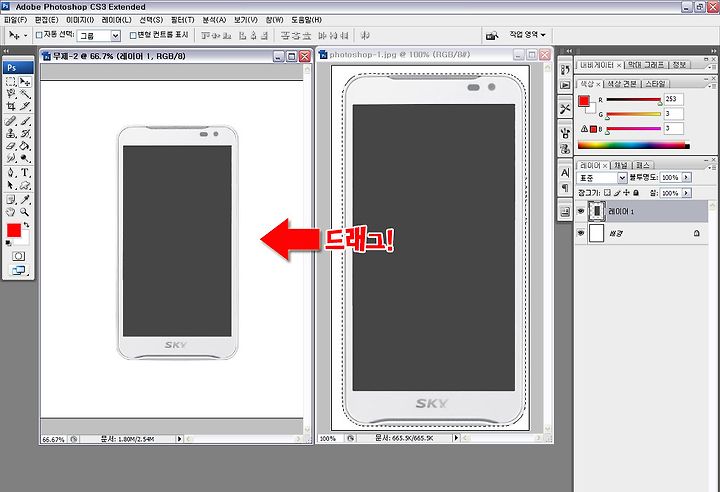Select the Type tool

pyautogui.click(x=25, y=173)
